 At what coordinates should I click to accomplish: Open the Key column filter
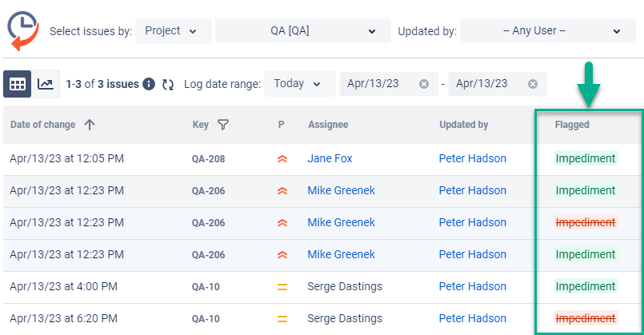(223, 125)
